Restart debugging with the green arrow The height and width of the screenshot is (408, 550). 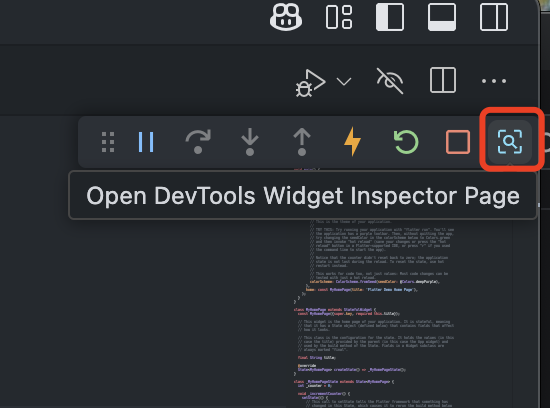[406, 142]
